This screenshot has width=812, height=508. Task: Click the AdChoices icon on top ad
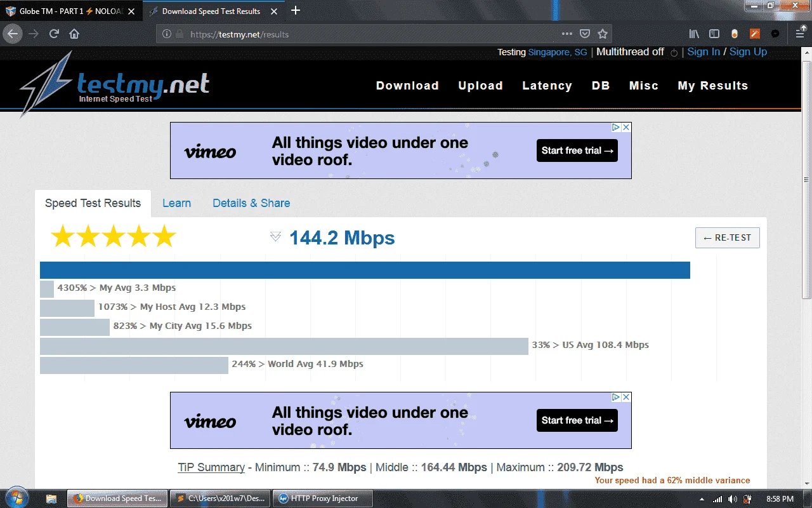[615, 127]
